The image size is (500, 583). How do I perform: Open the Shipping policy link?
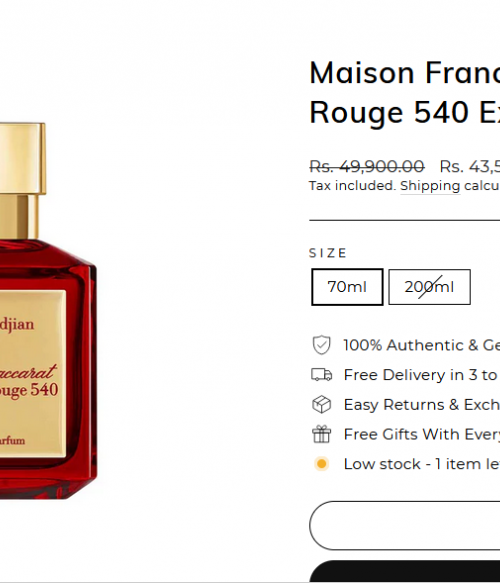point(430,186)
